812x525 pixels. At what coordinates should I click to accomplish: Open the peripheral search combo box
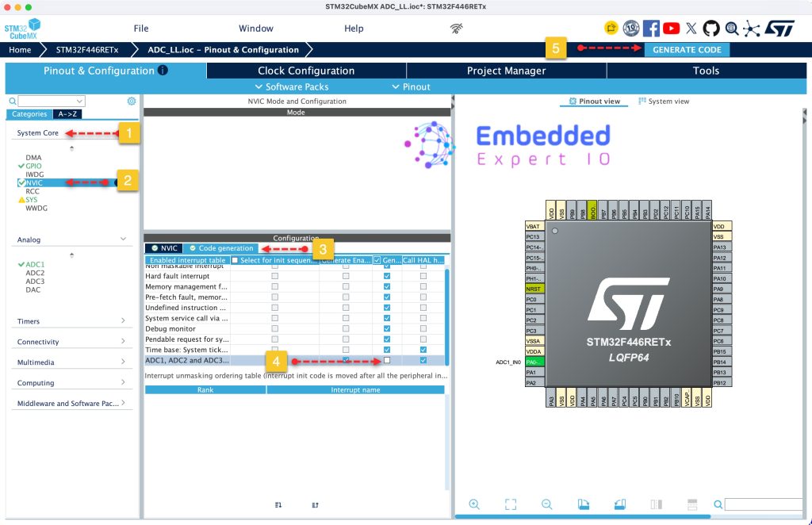[x=52, y=101]
